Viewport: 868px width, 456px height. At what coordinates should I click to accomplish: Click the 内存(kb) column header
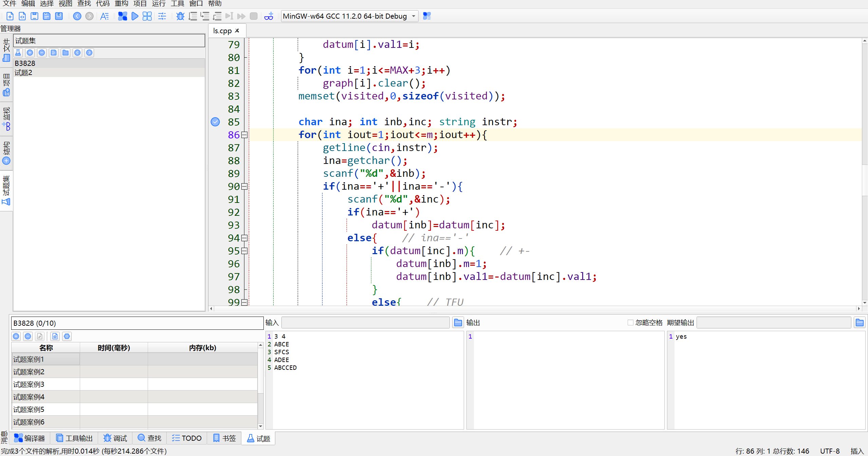[203, 348]
